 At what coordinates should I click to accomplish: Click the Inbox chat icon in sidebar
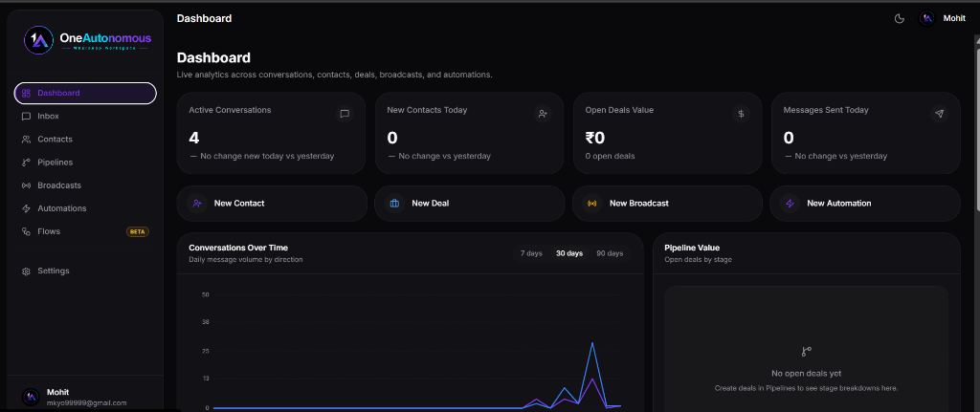26,116
